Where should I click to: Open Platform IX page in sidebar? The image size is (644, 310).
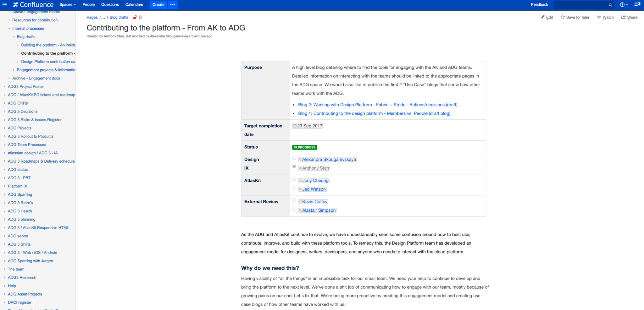point(18,186)
